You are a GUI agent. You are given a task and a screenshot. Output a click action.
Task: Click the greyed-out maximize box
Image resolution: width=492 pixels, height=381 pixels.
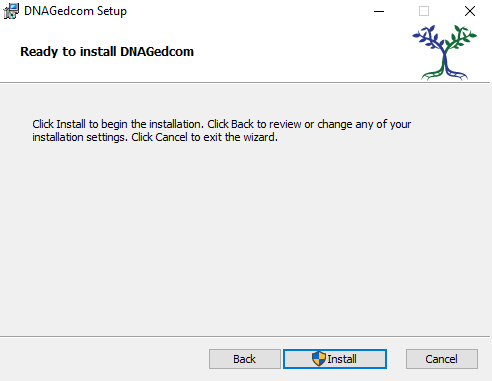[424, 11]
